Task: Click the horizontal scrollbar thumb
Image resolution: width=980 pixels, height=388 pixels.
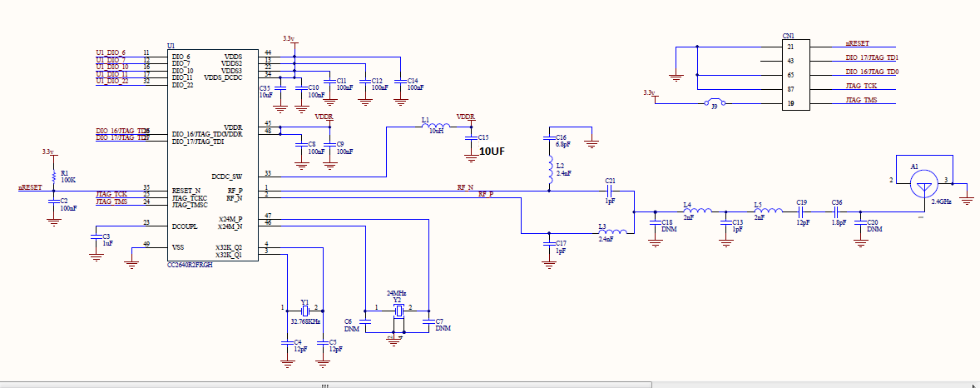Action: pyautogui.click(x=325, y=385)
